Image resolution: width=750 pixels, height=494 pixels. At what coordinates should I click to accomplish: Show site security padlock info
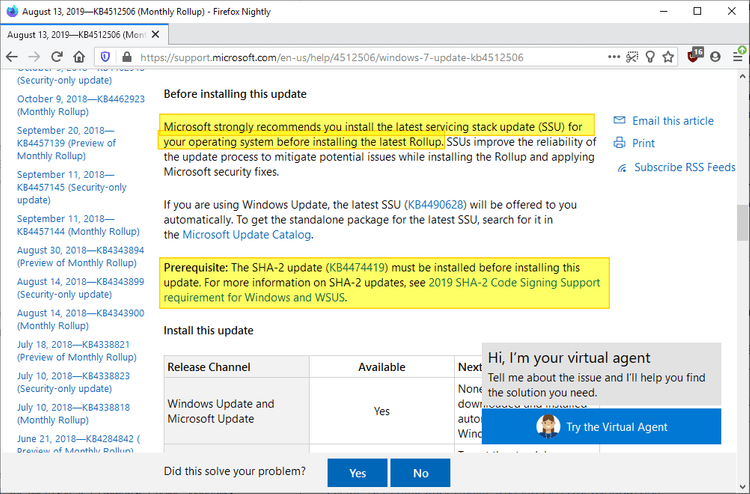point(127,57)
